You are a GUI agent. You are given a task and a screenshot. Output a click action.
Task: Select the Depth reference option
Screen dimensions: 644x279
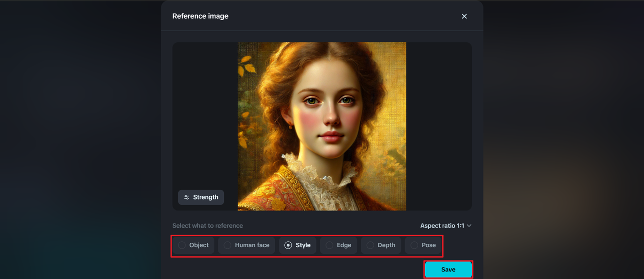pyautogui.click(x=381, y=245)
